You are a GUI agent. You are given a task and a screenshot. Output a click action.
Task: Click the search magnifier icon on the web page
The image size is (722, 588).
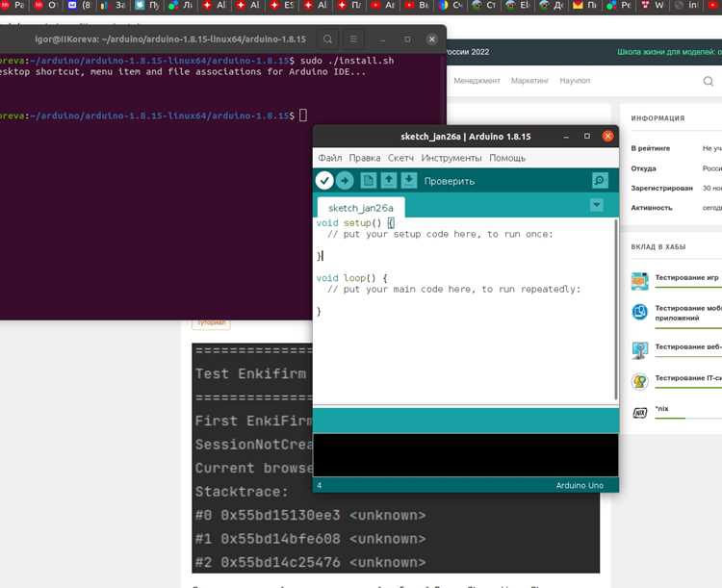pyautogui.click(x=709, y=82)
